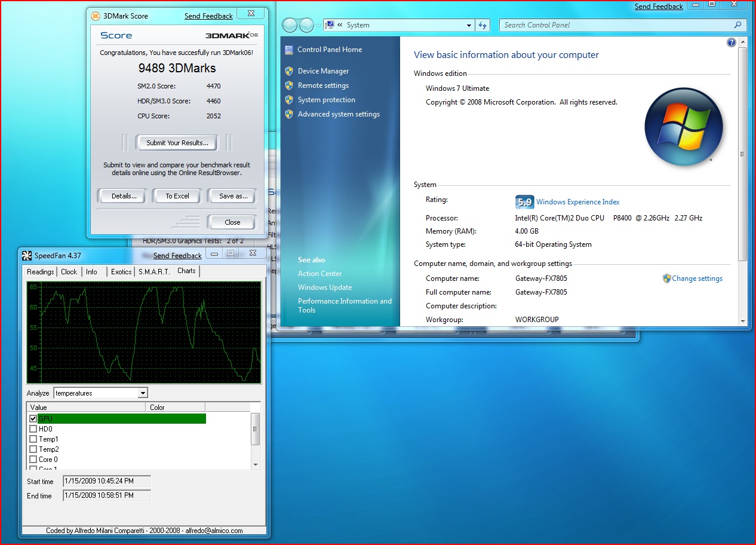Click the System window scroll down arrow

tap(742, 321)
